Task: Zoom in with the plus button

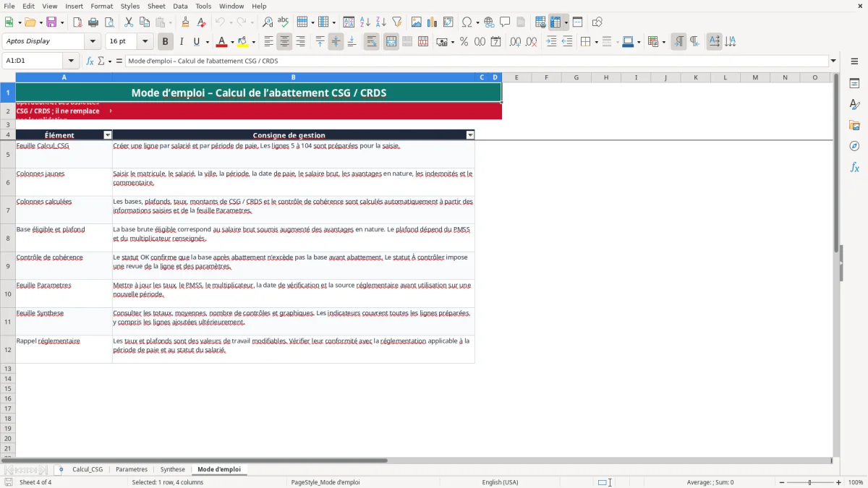Action: [839, 482]
